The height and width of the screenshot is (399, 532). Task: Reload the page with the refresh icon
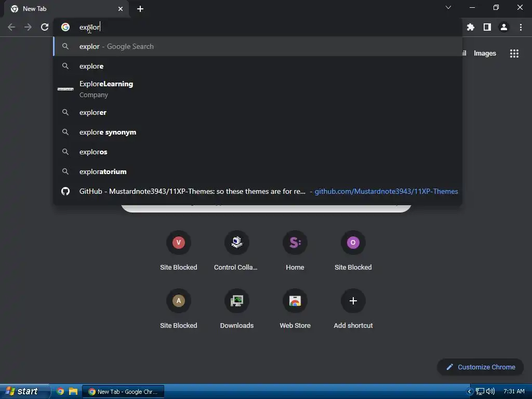pyautogui.click(x=45, y=27)
